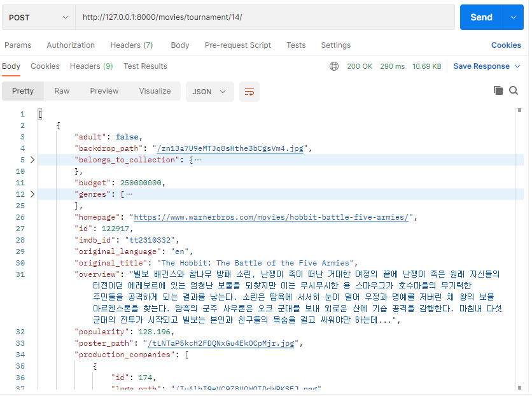Open the Send button dropdown arrow
The image size is (532, 396).
(x=514, y=17)
